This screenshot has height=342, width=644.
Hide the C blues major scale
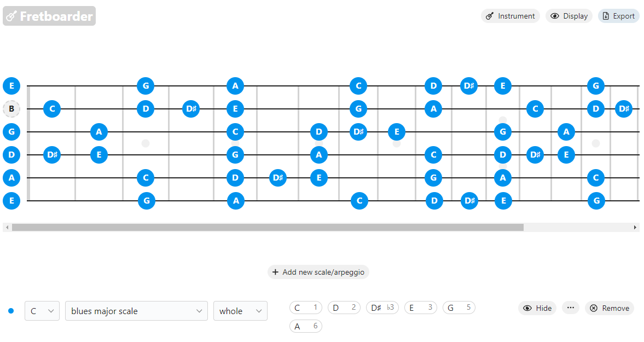pos(537,308)
